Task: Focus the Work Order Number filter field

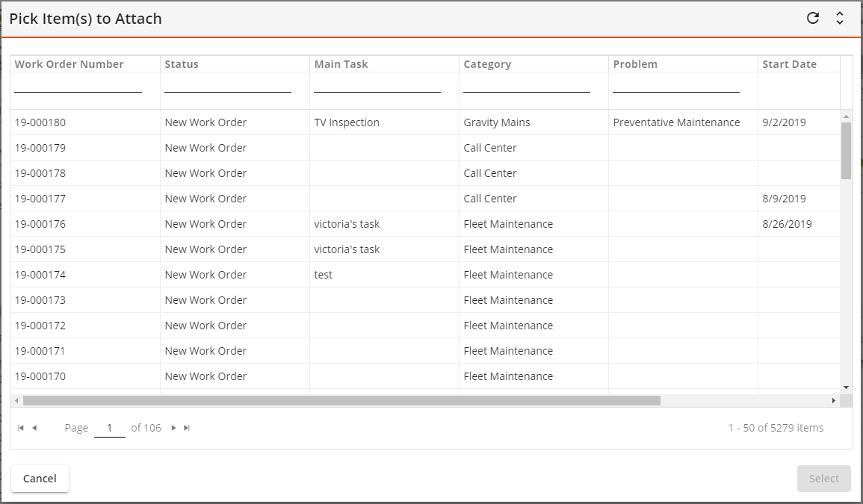Action: 78,84
